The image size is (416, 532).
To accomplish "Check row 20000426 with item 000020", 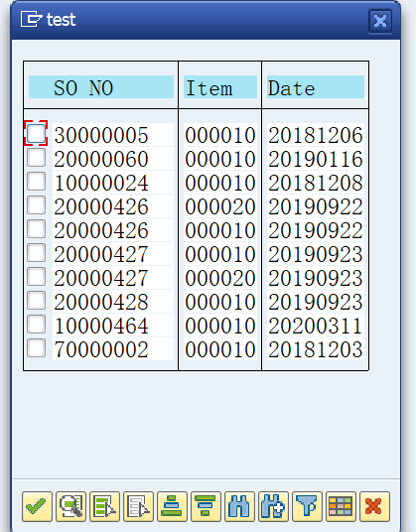I will point(37,204).
